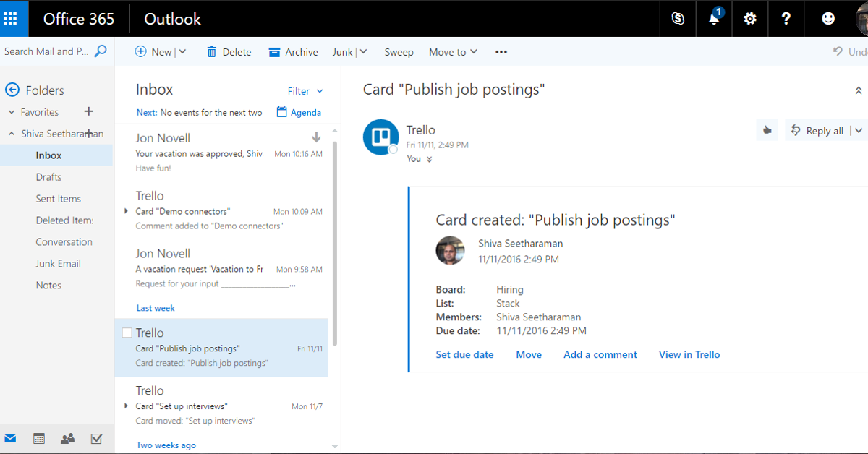This screenshot has width=868, height=454.
Task: Click the down arrow on Jon Novell message
Action: 316,137
